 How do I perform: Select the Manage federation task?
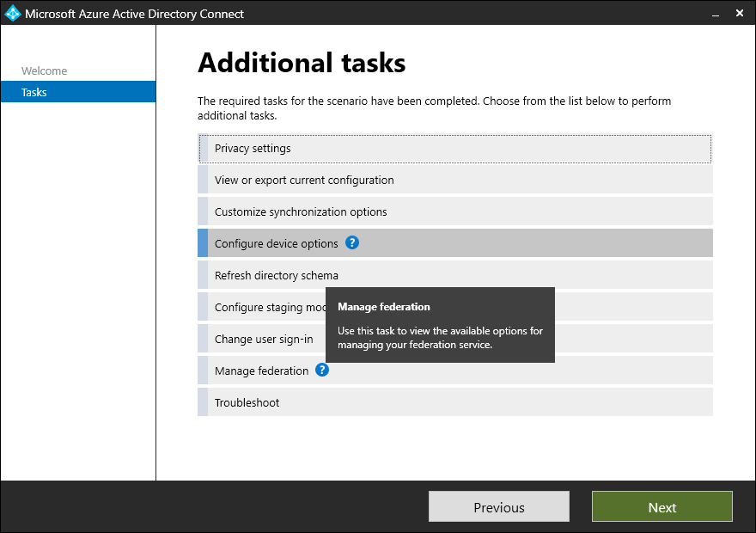pyautogui.click(x=454, y=371)
